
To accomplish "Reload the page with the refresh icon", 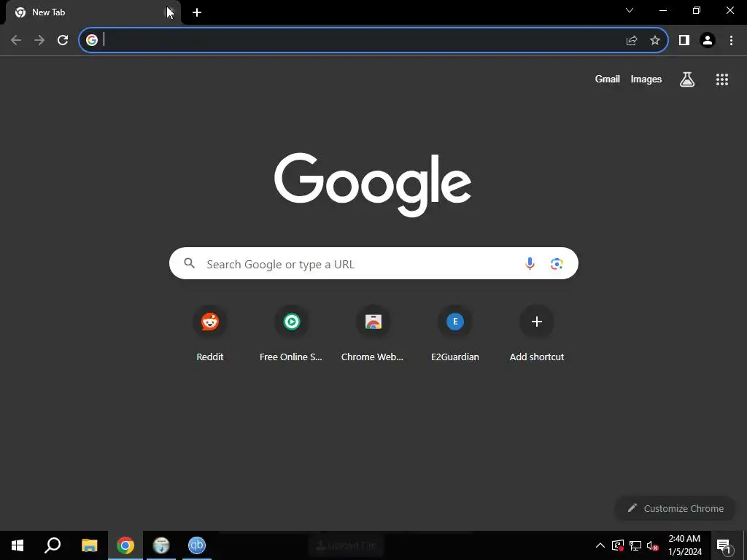I will click(x=63, y=41).
